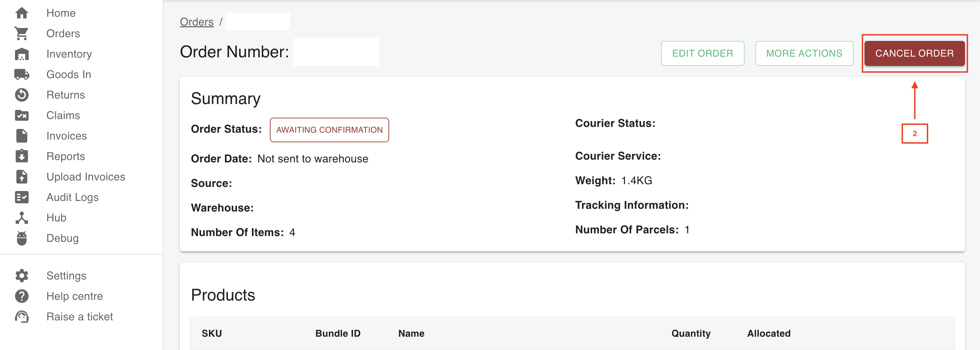This screenshot has width=980, height=350.
Task: Go to Orders in the sidebar
Action: [63, 33]
